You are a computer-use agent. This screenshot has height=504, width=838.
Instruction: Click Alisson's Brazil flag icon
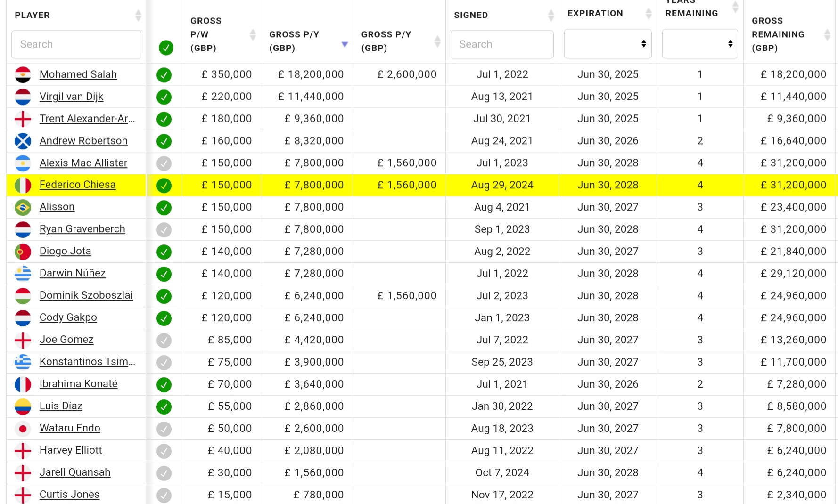pyautogui.click(x=23, y=207)
